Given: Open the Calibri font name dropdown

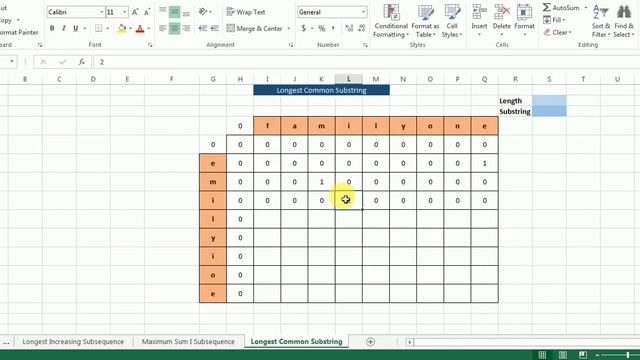Looking at the screenshot, I should click(102, 12).
